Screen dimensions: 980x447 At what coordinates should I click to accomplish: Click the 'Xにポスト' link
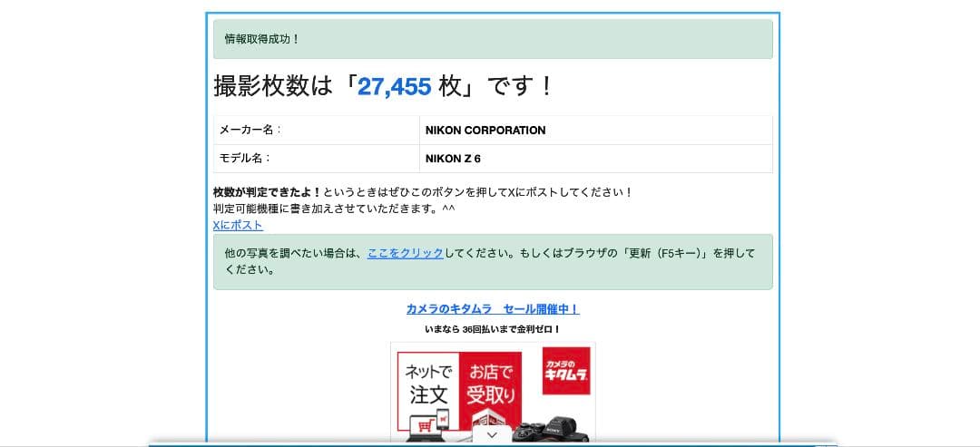(238, 226)
